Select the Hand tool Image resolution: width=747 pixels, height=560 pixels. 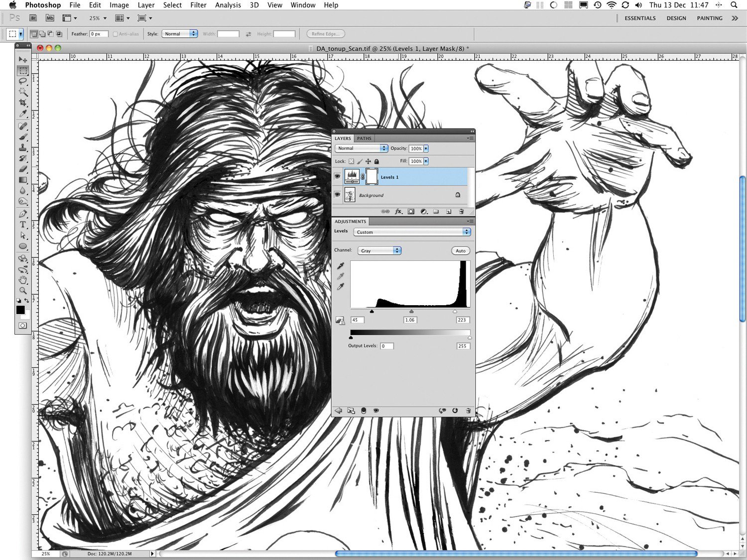22,280
